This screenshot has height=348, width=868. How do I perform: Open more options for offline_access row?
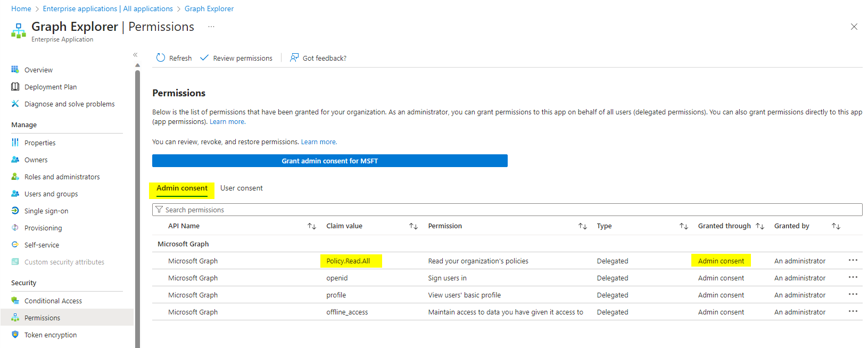click(853, 311)
